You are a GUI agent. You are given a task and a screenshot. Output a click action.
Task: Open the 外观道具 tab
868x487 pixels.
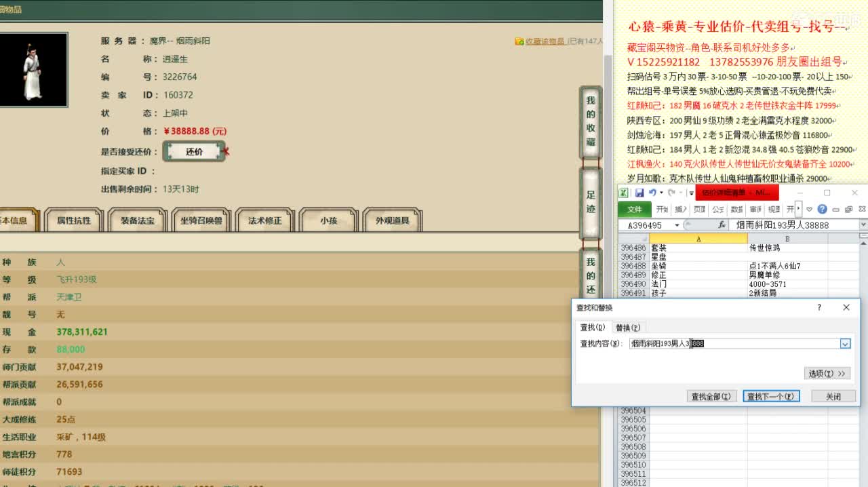(x=392, y=220)
